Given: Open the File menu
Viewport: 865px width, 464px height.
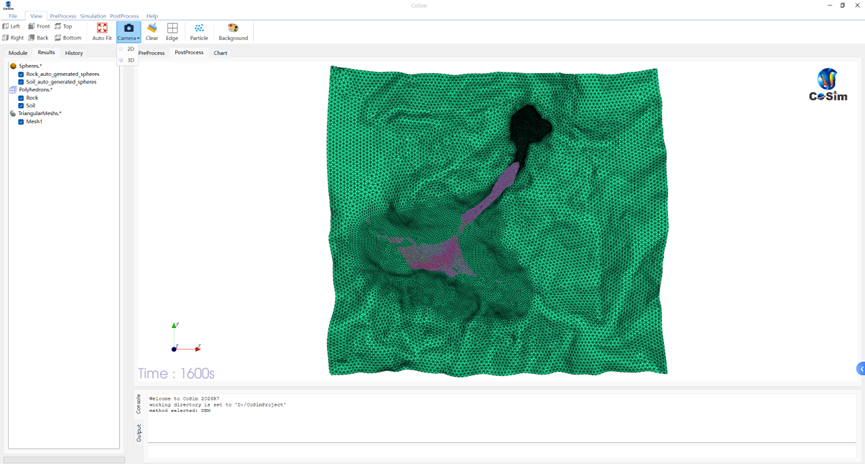Looking at the screenshot, I should 13,16.
